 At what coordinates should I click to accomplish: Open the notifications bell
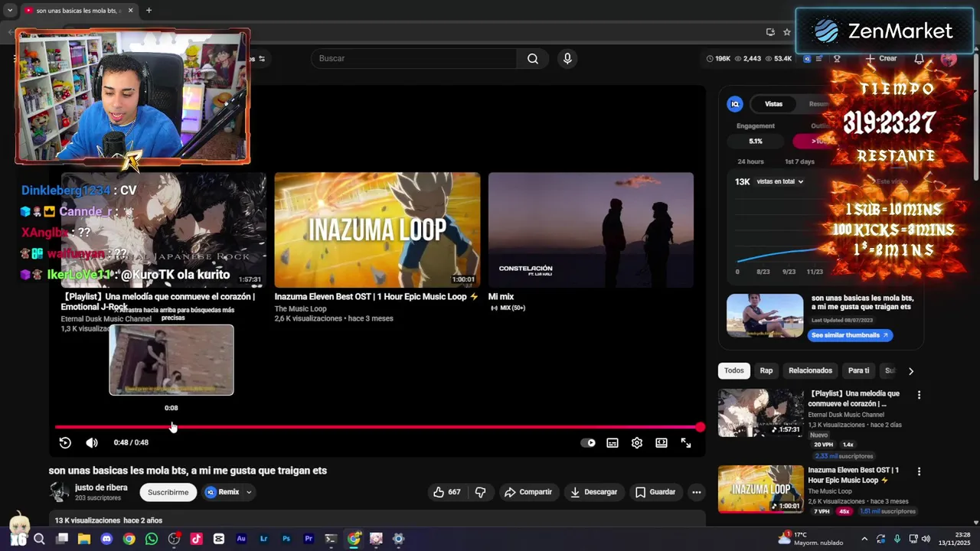pyautogui.click(x=919, y=59)
